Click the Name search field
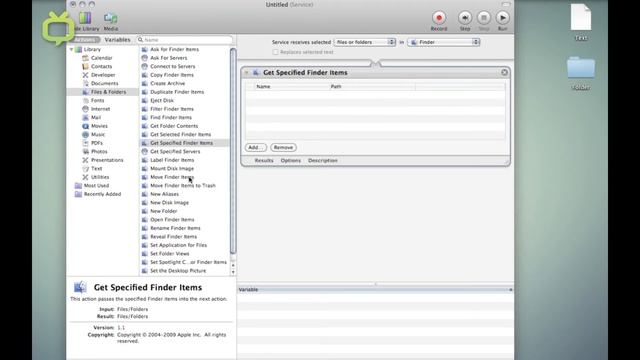This screenshot has width=640, height=360. click(x=184, y=40)
